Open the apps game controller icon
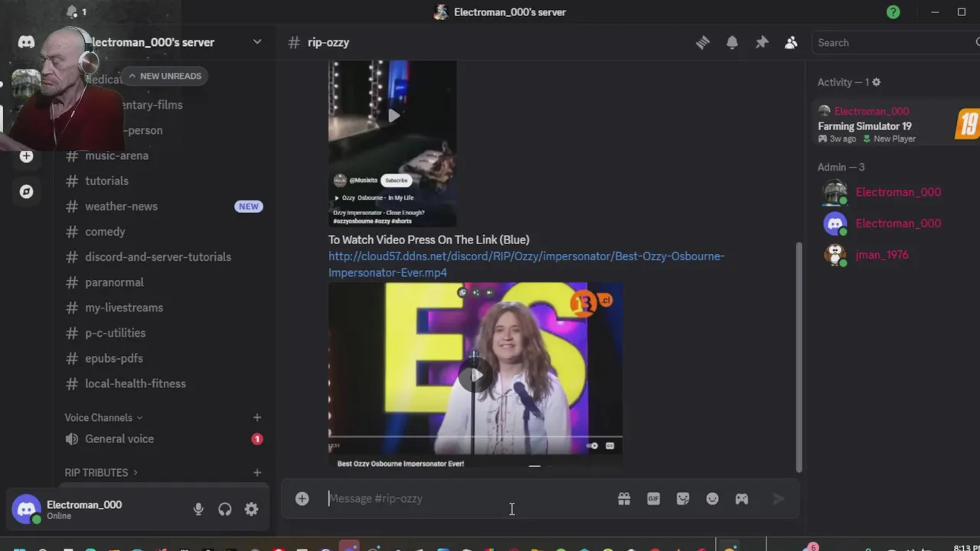Screen dimensions: 980x551 point(742,498)
